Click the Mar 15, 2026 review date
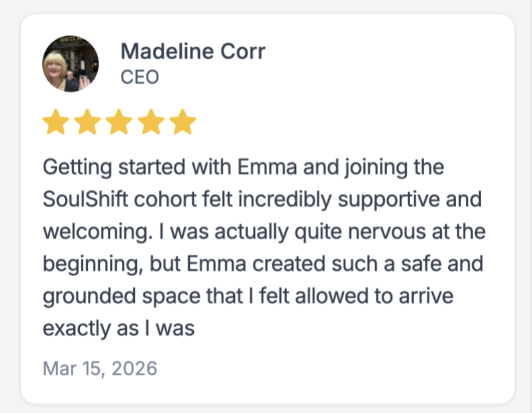532x413 pixels. pyautogui.click(x=100, y=368)
